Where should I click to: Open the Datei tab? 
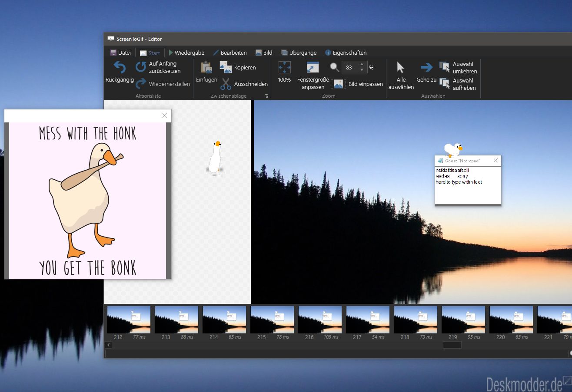(120, 53)
